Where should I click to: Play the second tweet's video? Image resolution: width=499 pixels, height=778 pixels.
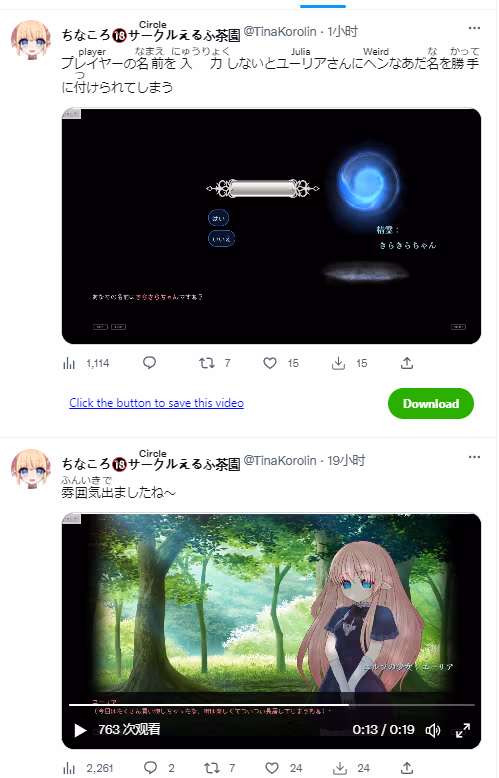click(80, 730)
